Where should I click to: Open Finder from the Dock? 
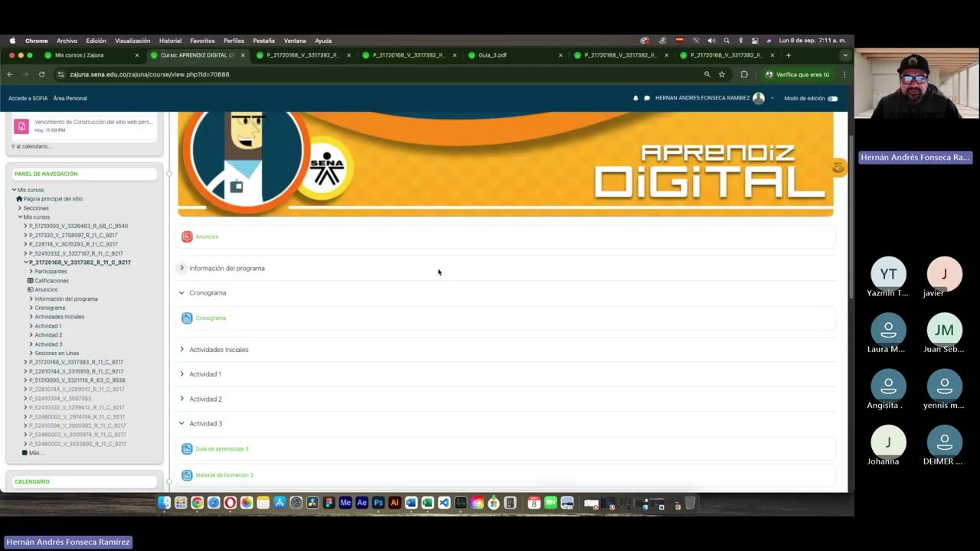(164, 503)
